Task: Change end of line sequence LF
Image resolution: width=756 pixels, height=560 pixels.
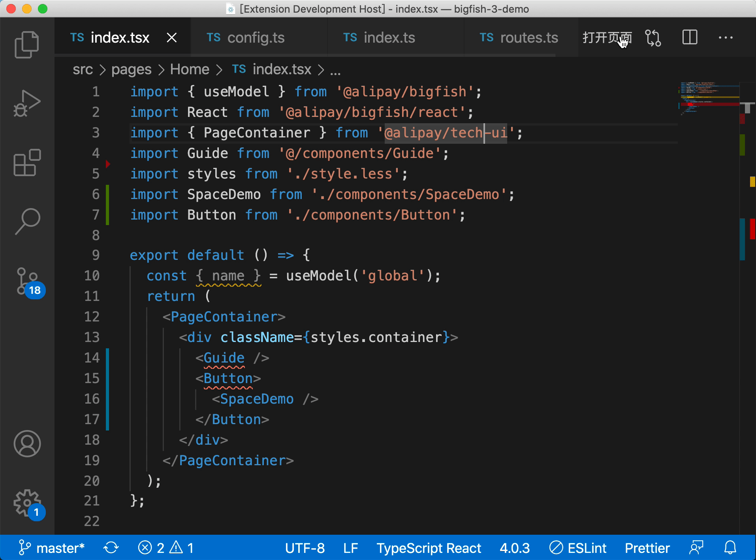Action: pyautogui.click(x=351, y=548)
